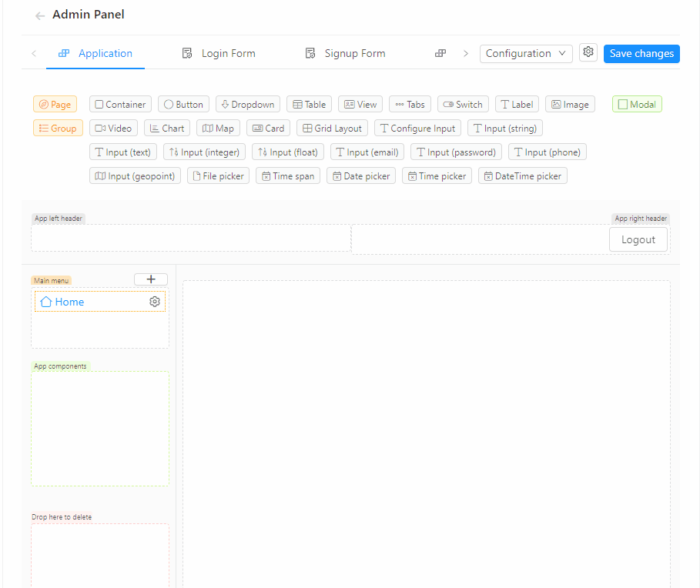Select the Dropdown component chip
Viewport: 700px width, 588px height.
247,105
